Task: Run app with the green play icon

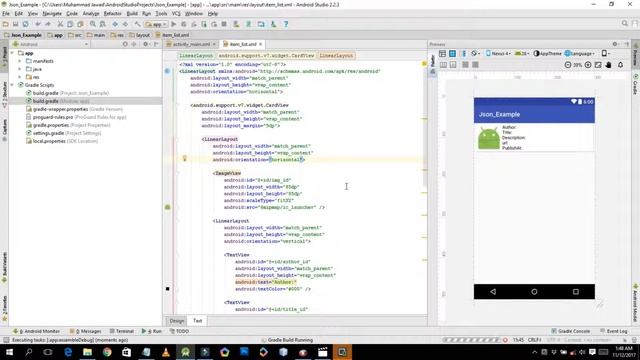Action: point(174,24)
